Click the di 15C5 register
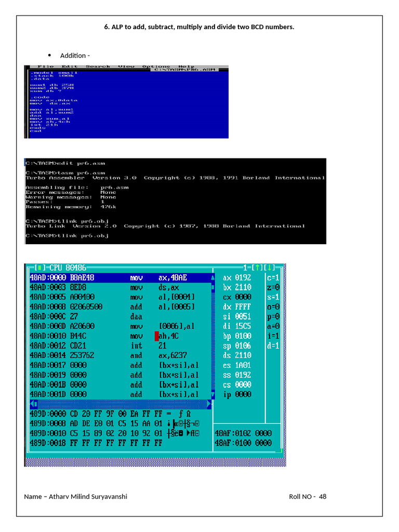The image size is (399, 532). [x=237, y=326]
